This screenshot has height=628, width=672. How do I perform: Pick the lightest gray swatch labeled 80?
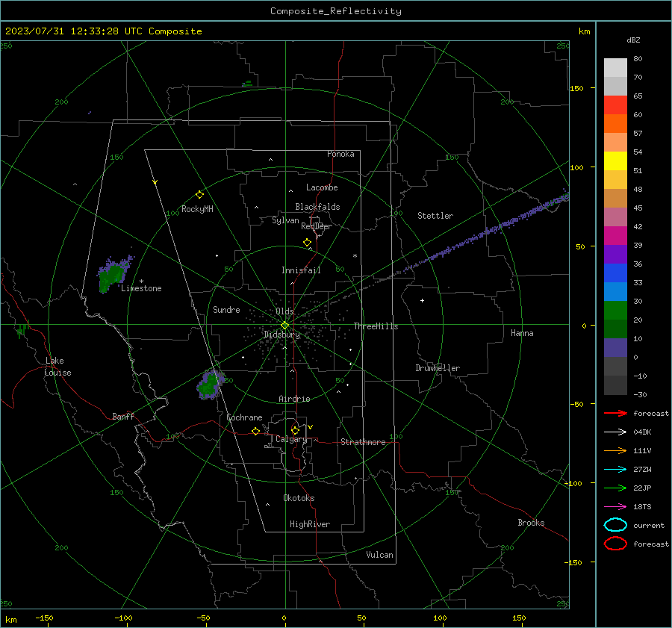615,67
